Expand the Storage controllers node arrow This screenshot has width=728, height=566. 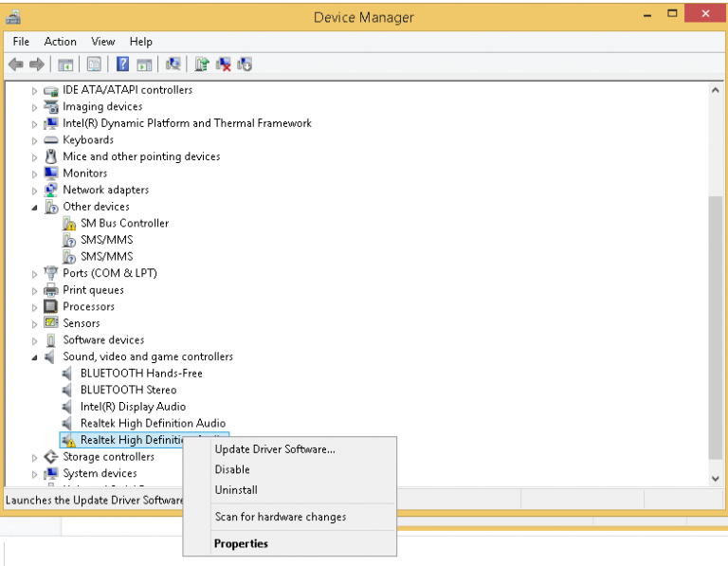34,458
